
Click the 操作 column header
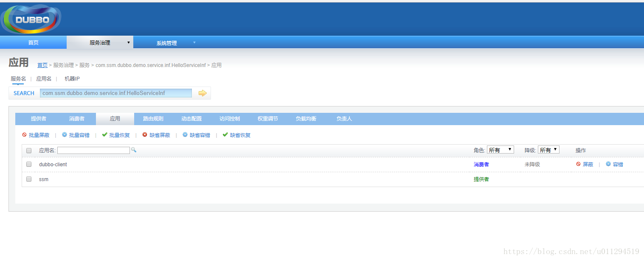click(x=581, y=151)
